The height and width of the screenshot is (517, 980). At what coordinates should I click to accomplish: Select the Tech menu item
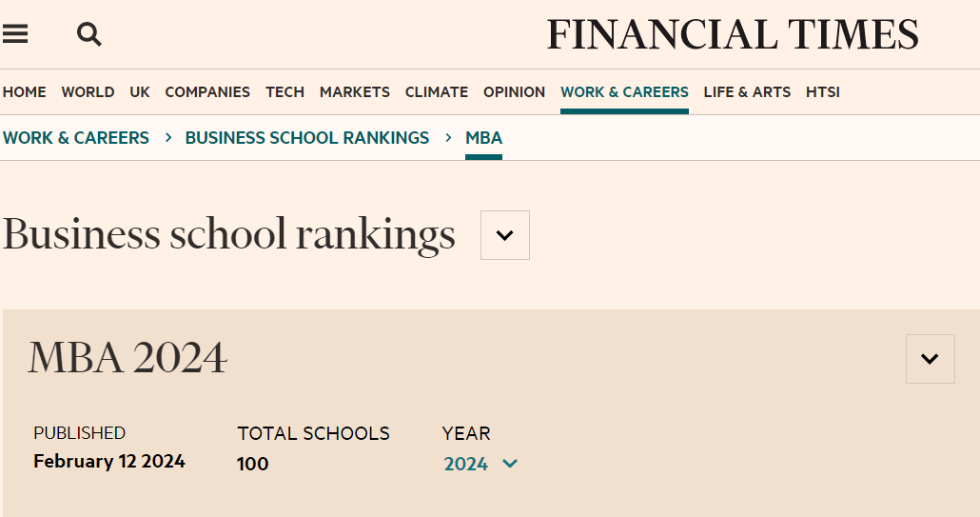(284, 92)
